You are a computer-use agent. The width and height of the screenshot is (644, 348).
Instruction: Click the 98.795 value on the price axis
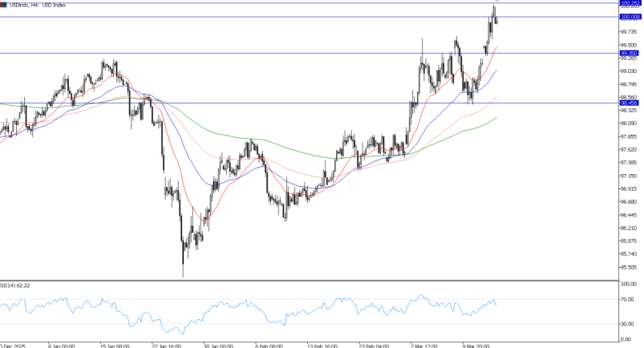pos(629,84)
